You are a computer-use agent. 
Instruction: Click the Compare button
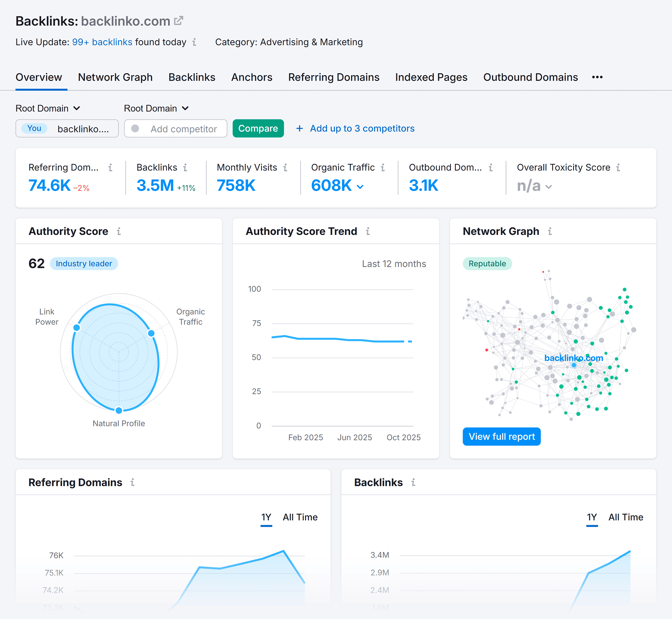pos(258,128)
